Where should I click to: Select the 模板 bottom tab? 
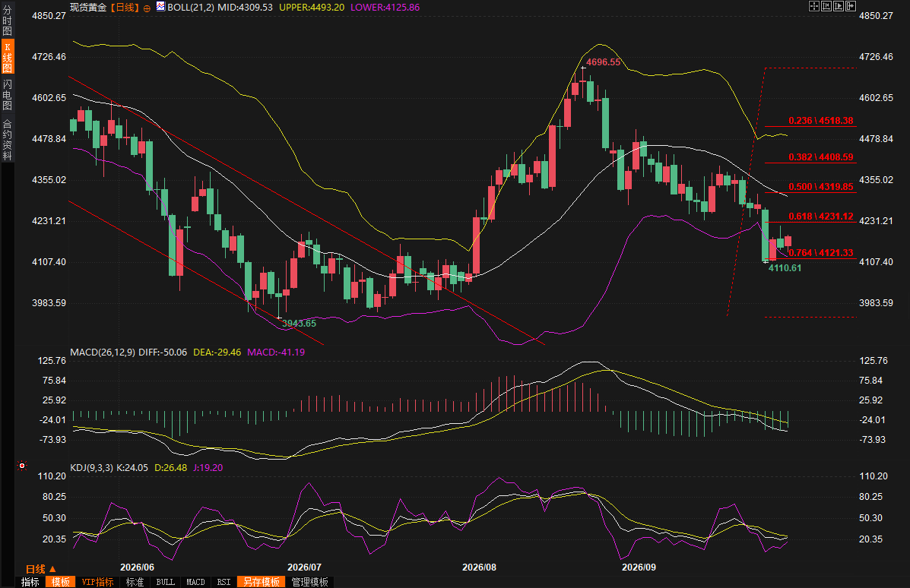coord(60,582)
